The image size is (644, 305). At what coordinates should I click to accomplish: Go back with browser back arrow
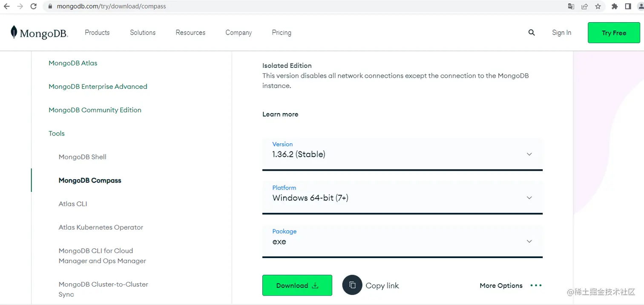[6, 6]
